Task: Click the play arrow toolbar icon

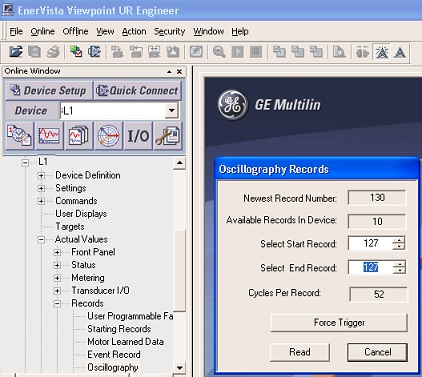Action: tap(237, 52)
